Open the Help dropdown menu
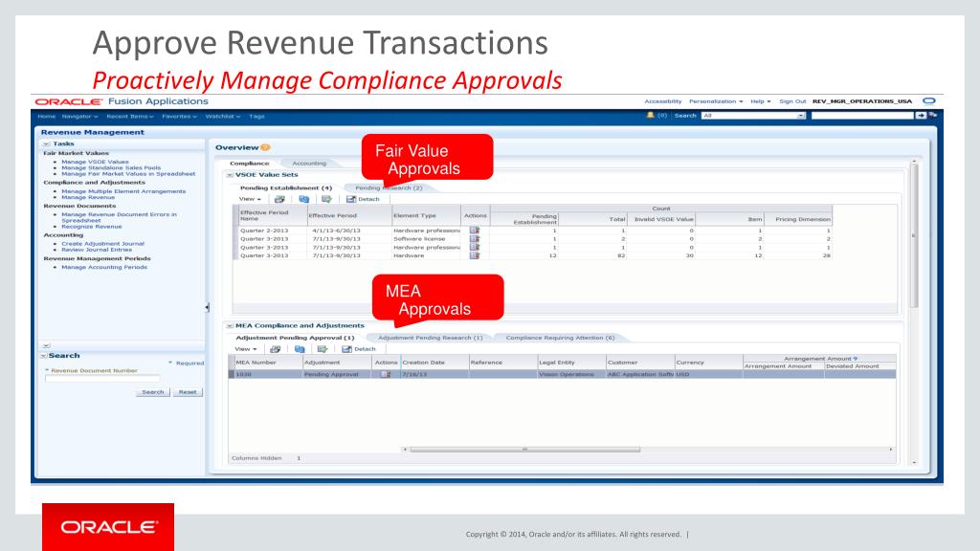Screen dimensions: 980x551 click(761, 101)
